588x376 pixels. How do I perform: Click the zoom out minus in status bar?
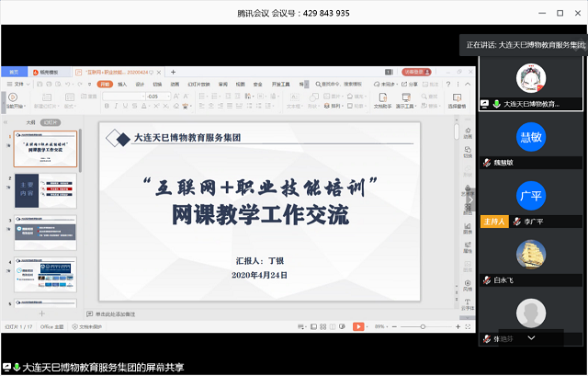[394, 327]
